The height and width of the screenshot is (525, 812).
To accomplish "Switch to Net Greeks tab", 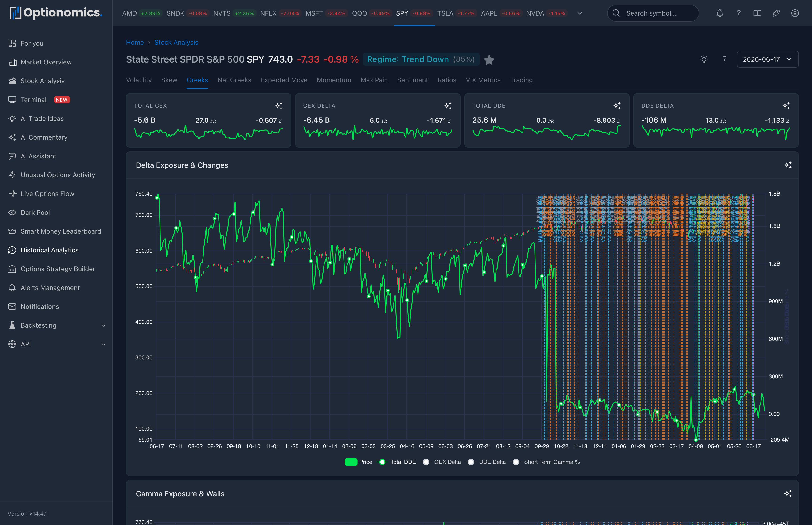I will [234, 80].
